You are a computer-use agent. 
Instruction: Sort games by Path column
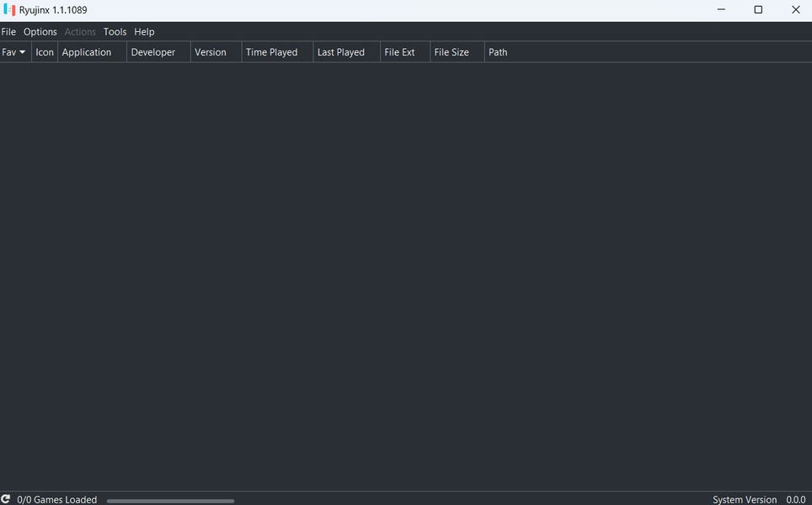(649, 51)
